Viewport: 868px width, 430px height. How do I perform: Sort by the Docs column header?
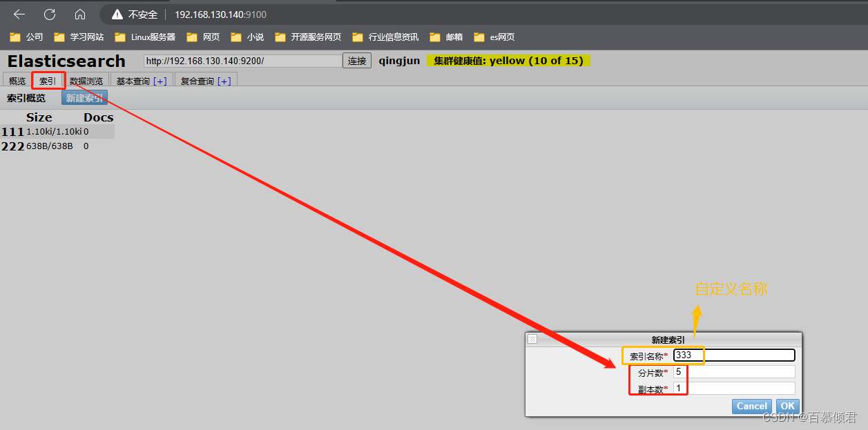99,117
